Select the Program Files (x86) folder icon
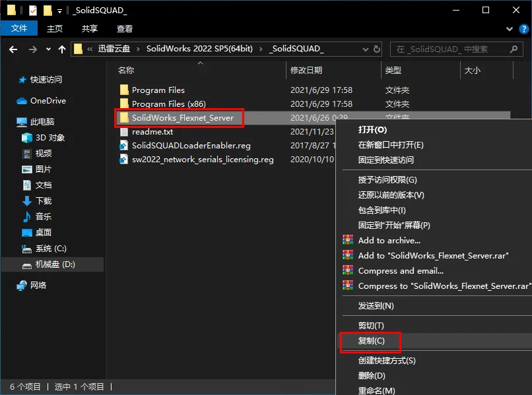This screenshot has height=395, width=532. pyautogui.click(x=124, y=104)
